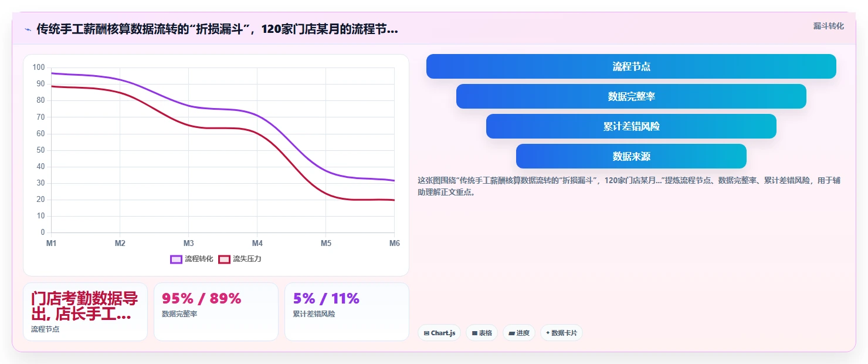Screen dimensions: 868x364
Task: Select the 数据完整率 funnel bar
Action: point(631,96)
